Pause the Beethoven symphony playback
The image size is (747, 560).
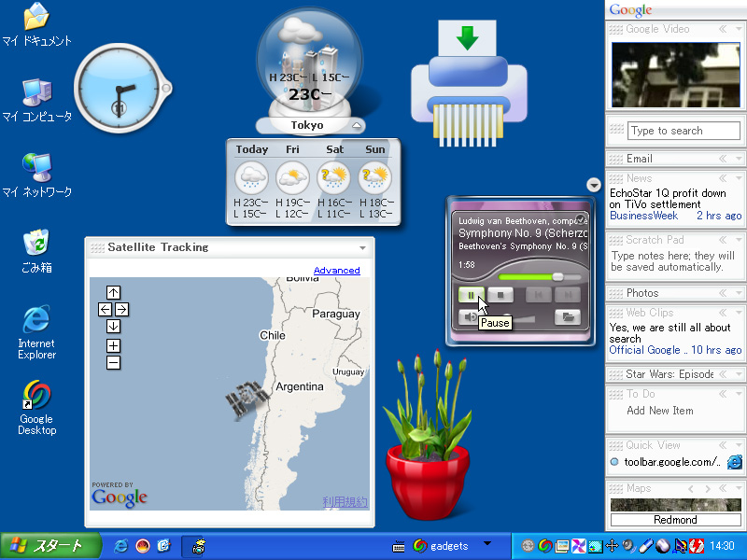point(471,295)
